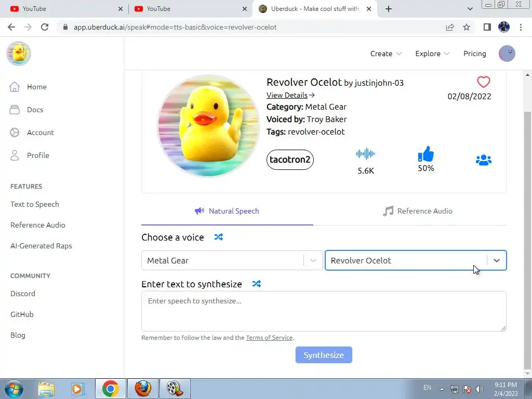Open the Metal Gear category dropdown
This screenshot has width=532, height=399.
[x=232, y=261]
